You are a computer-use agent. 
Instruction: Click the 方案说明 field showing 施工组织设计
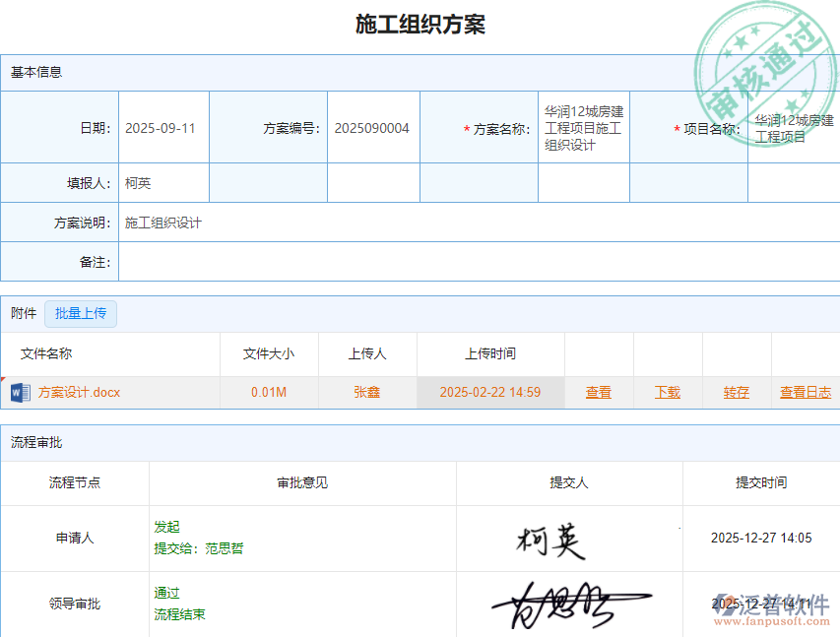point(165,222)
